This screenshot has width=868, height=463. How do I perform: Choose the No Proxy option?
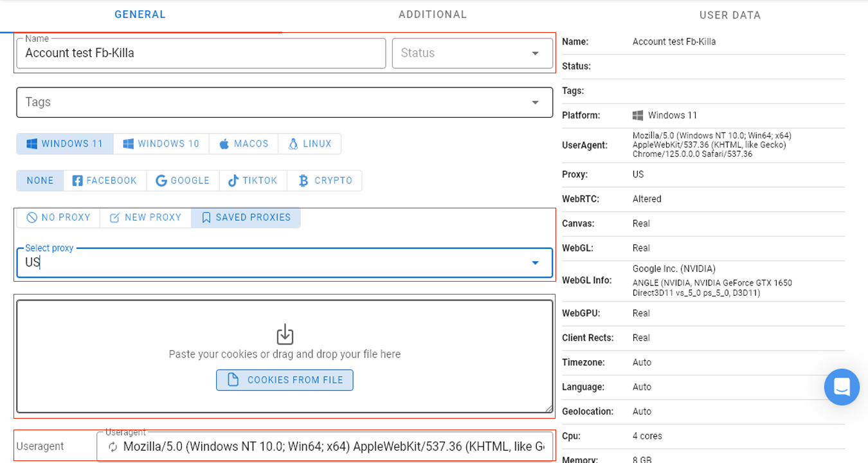[x=58, y=217]
